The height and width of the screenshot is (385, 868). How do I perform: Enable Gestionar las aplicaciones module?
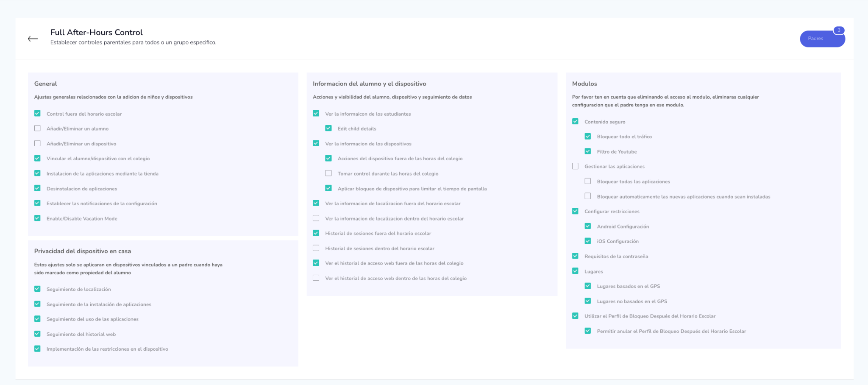point(575,166)
